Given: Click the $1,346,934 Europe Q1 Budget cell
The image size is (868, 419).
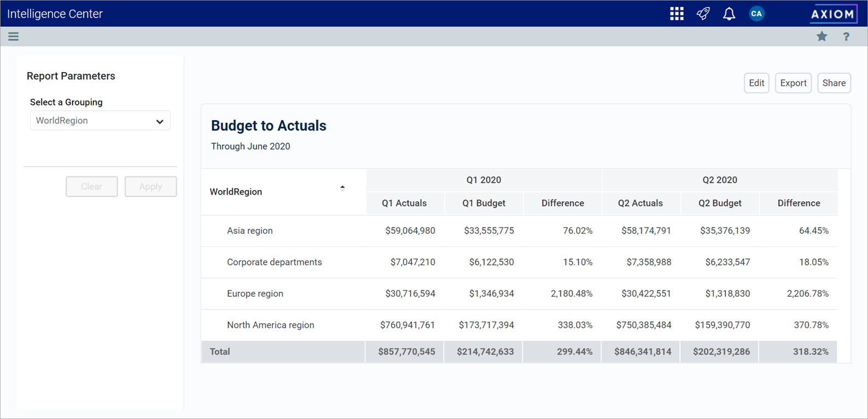Looking at the screenshot, I should point(491,294).
